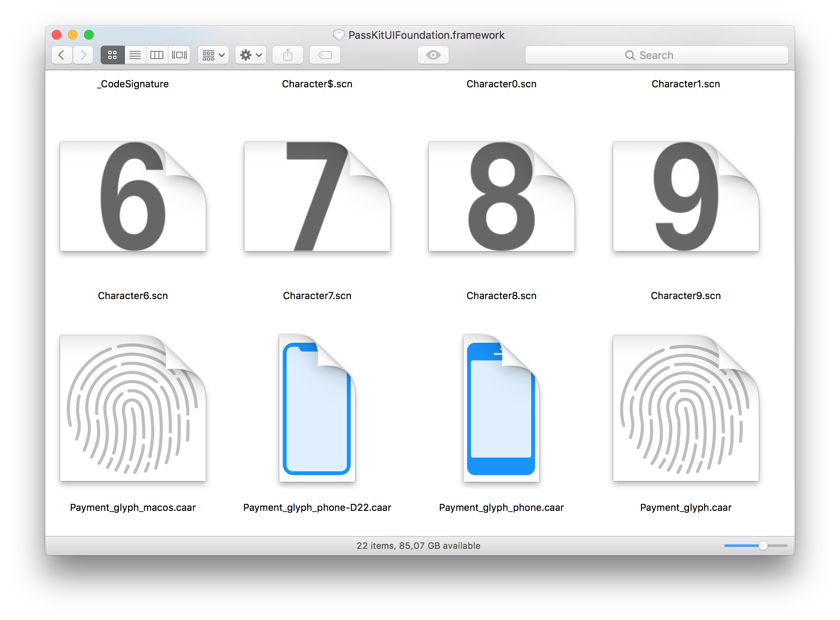This screenshot has height=620, width=840.
Task: Switch to Cover Flow view
Action: click(179, 55)
